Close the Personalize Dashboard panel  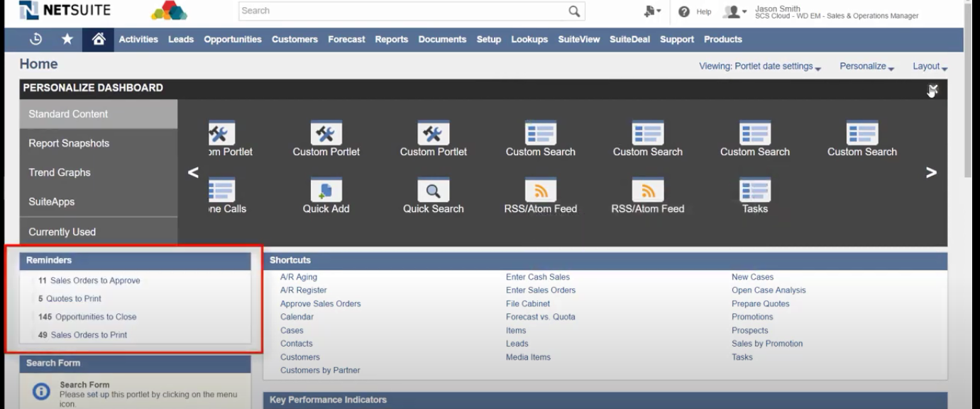click(933, 89)
